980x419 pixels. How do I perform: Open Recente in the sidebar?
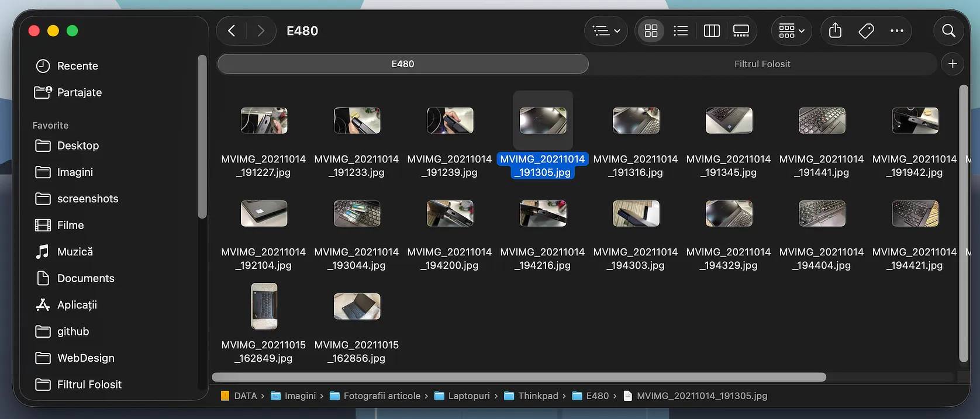point(77,66)
